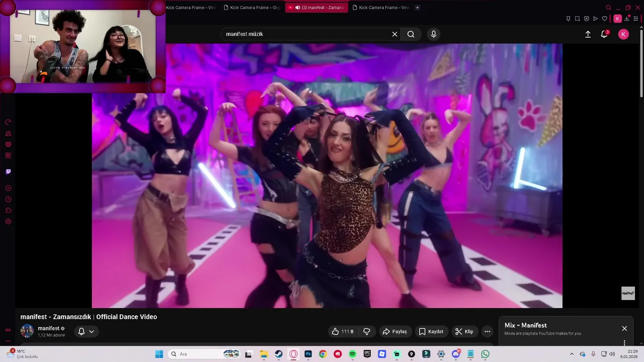Open weather widget 16°C on taskbar
This screenshot has width=644, height=362.
tap(23, 354)
